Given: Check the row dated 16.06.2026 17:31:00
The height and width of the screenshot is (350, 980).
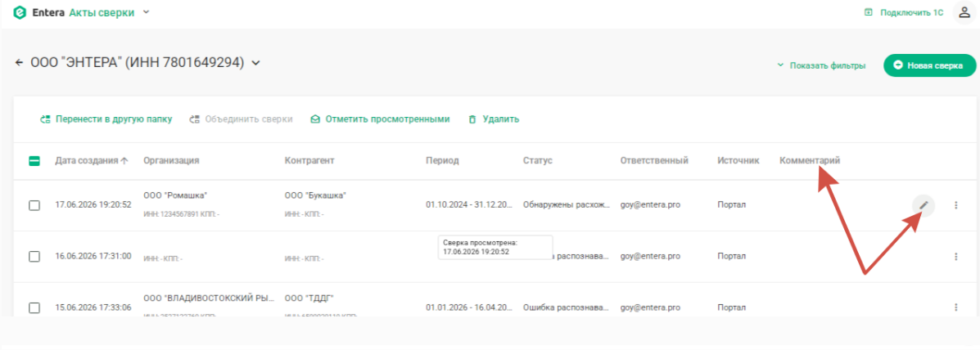Looking at the screenshot, I should click(34, 257).
